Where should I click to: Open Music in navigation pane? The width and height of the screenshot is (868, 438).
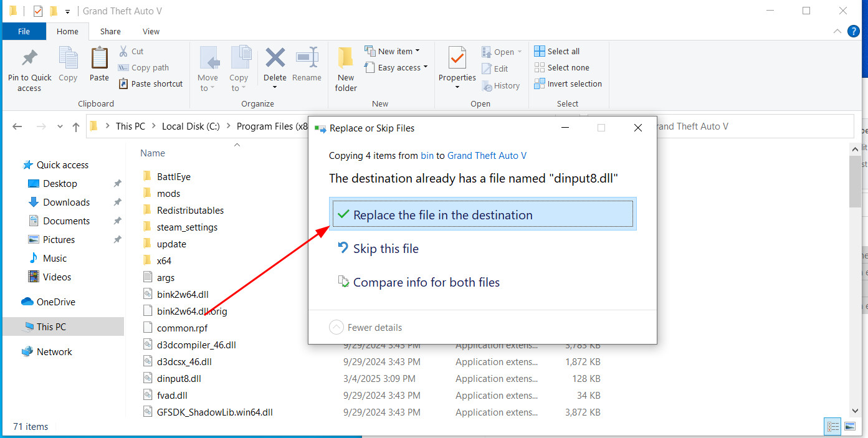coord(55,258)
